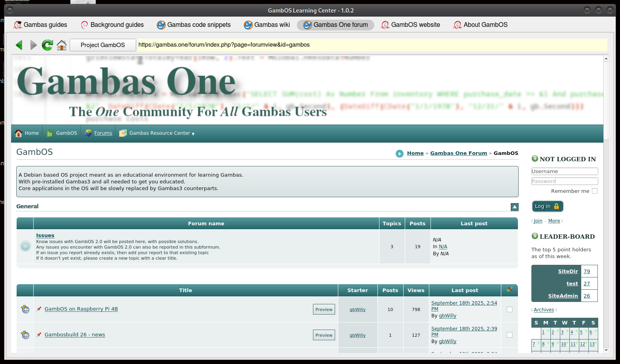Click the green back arrow icon

click(x=19, y=45)
